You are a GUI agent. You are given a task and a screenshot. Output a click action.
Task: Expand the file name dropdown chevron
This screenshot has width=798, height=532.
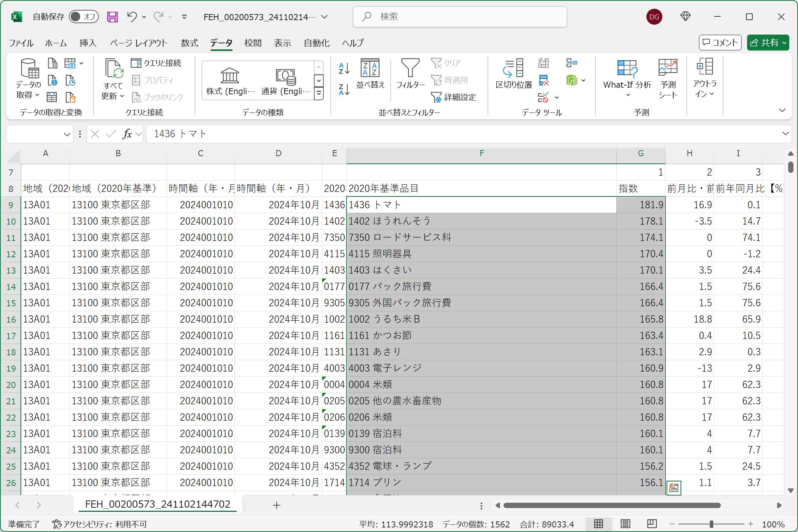pos(325,17)
